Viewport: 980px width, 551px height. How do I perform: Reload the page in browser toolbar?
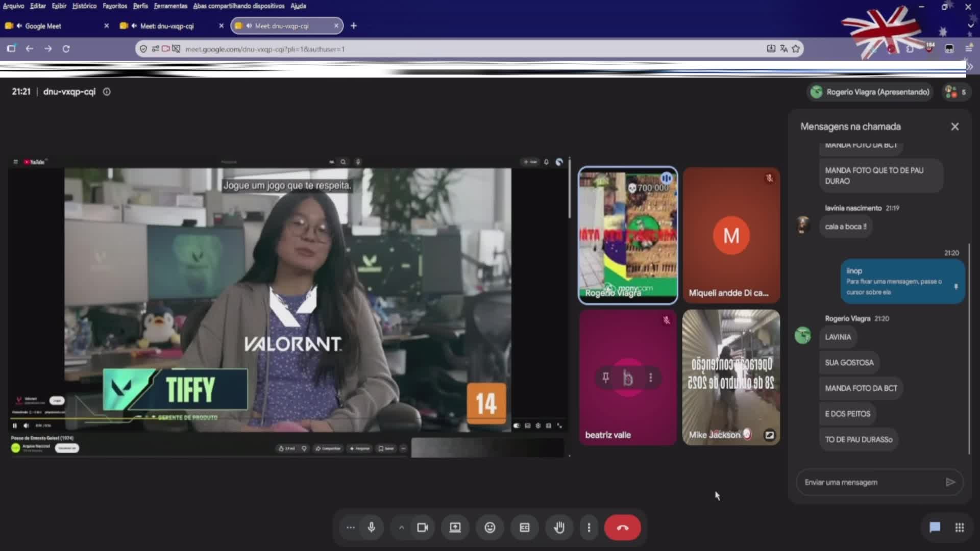[x=66, y=49]
